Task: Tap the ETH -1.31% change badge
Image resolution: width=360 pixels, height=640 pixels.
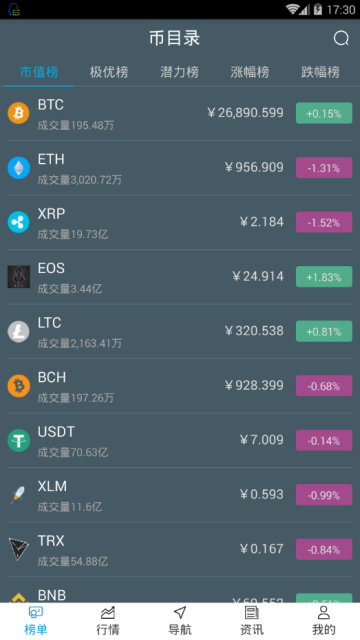Action: pyautogui.click(x=324, y=168)
